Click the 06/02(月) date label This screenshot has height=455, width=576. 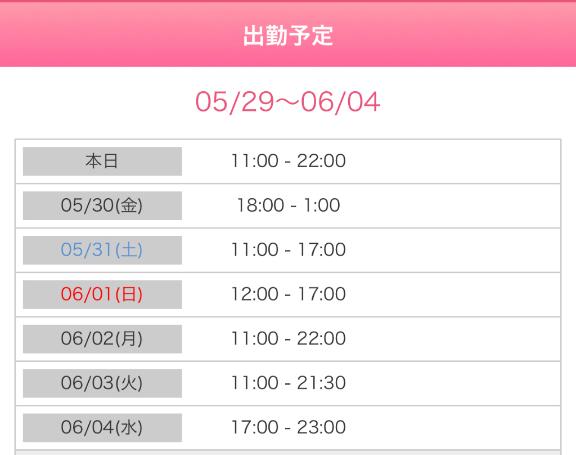(x=102, y=339)
